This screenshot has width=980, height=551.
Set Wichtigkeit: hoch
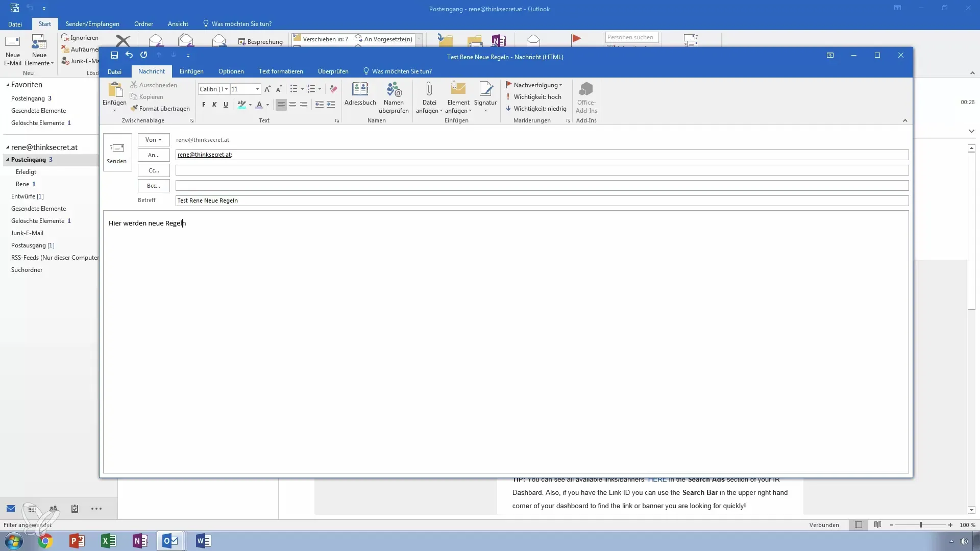[x=533, y=97]
